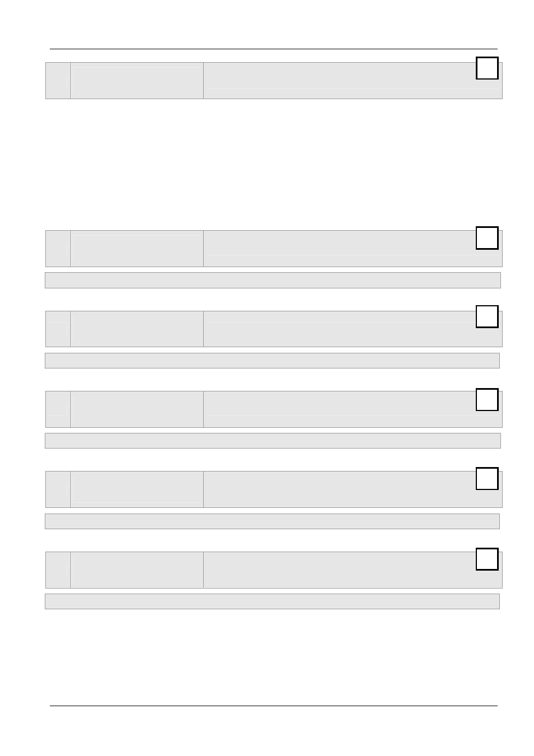
Task: Click the wide right cell of third row
Action: coord(353,329)
